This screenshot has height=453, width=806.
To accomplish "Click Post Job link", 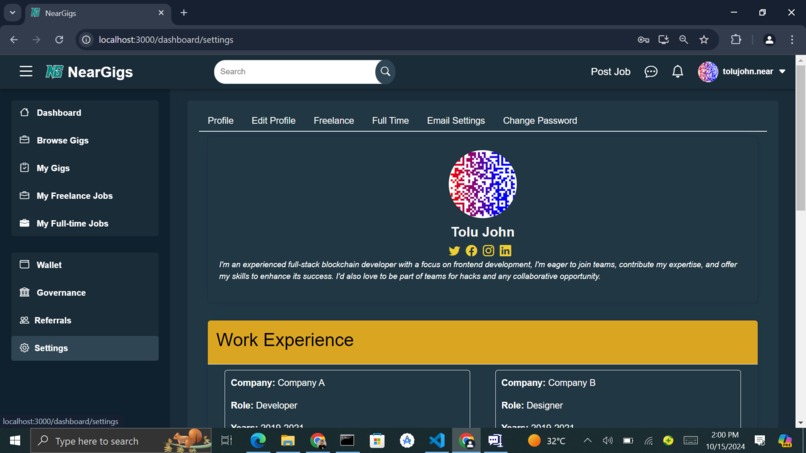I will coord(610,71).
